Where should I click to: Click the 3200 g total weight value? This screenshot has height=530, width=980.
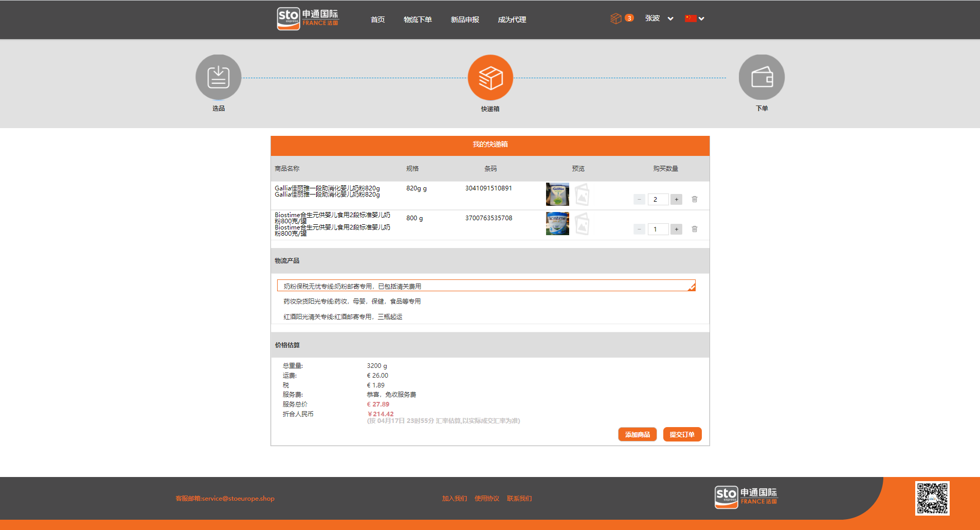377,366
